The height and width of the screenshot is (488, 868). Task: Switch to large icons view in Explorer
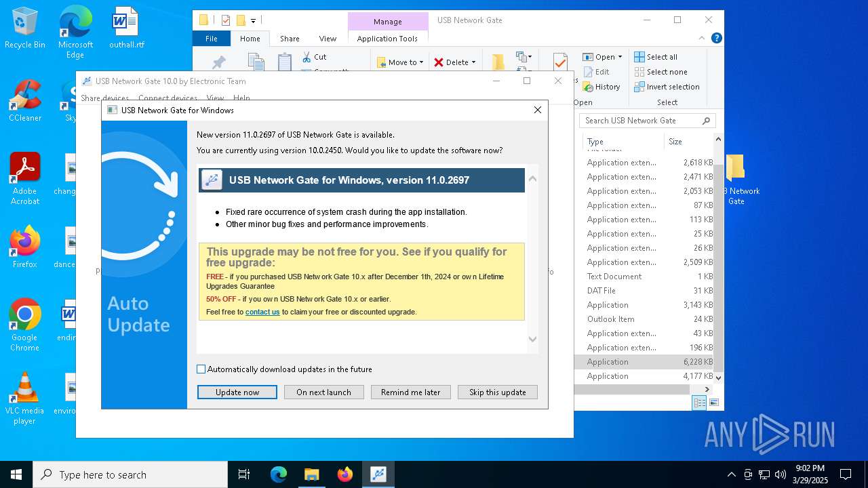713,403
